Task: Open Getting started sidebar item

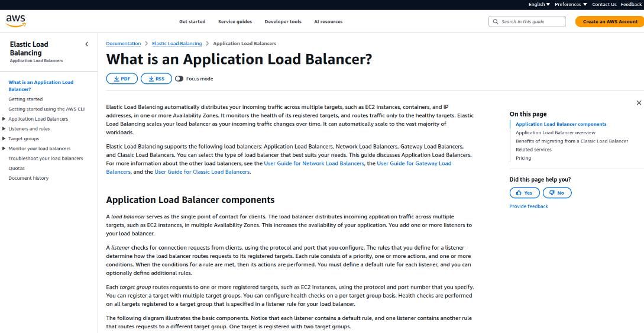Action: pos(25,99)
